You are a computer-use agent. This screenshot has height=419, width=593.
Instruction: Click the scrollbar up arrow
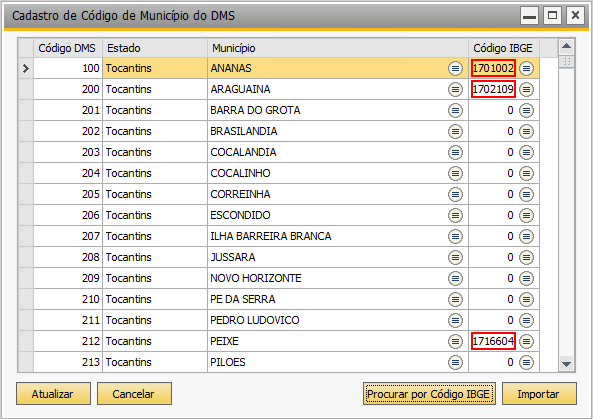(566, 47)
